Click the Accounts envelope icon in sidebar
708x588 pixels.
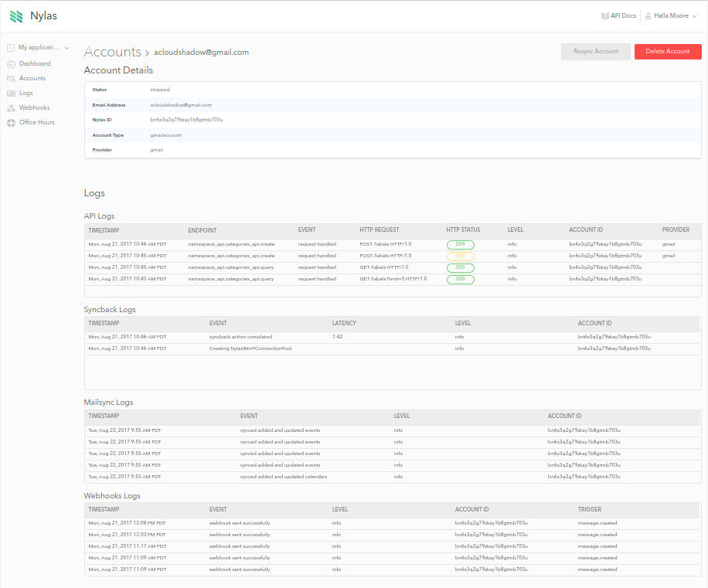[x=12, y=79]
